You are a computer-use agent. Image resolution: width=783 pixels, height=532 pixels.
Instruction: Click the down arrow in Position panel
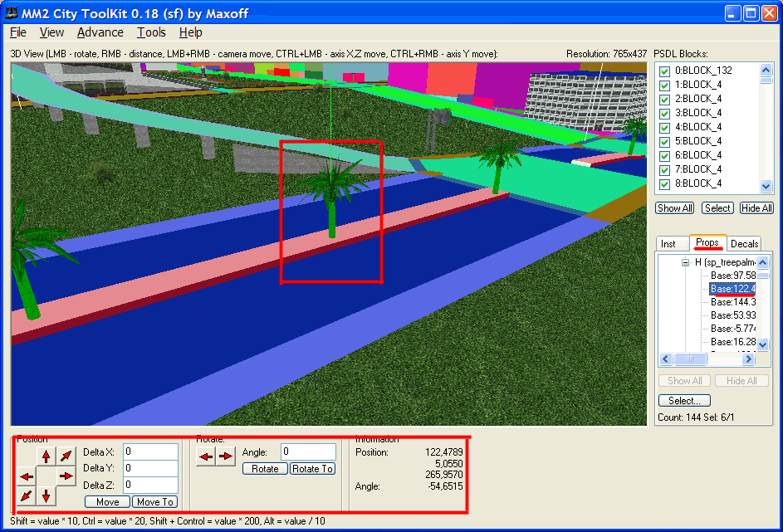[46, 496]
